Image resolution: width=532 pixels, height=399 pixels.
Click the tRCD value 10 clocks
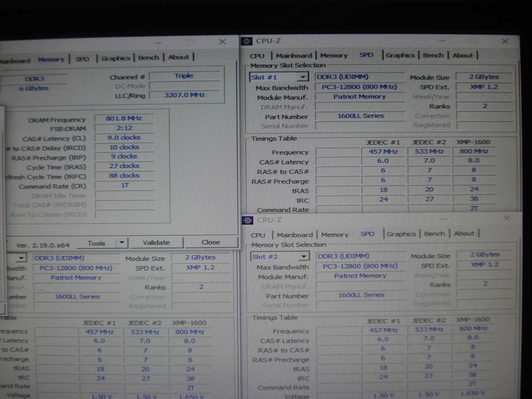[124, 147]
